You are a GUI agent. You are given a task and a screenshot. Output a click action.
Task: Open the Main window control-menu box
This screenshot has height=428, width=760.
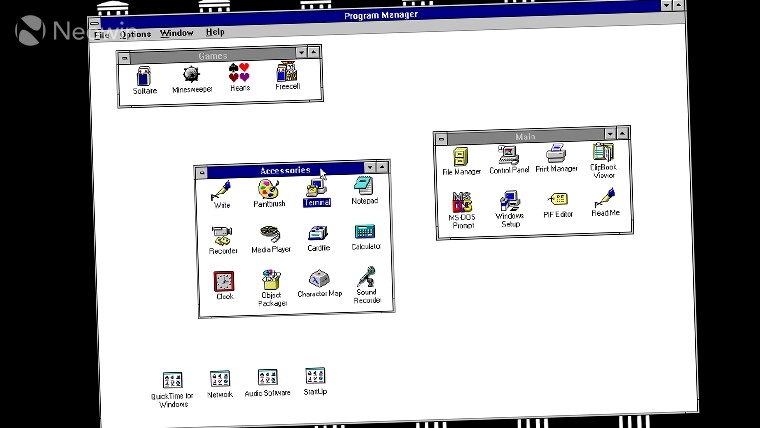click(441, 138)
